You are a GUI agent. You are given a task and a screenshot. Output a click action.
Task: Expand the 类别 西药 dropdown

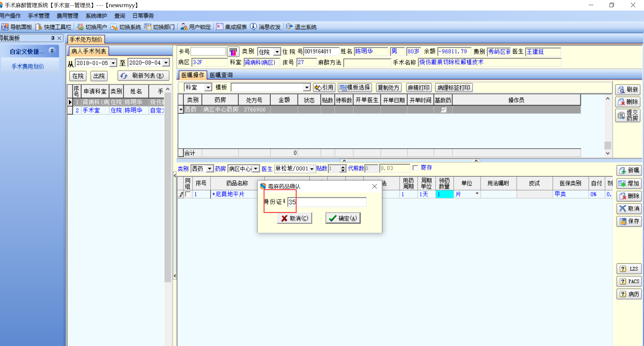210,169
